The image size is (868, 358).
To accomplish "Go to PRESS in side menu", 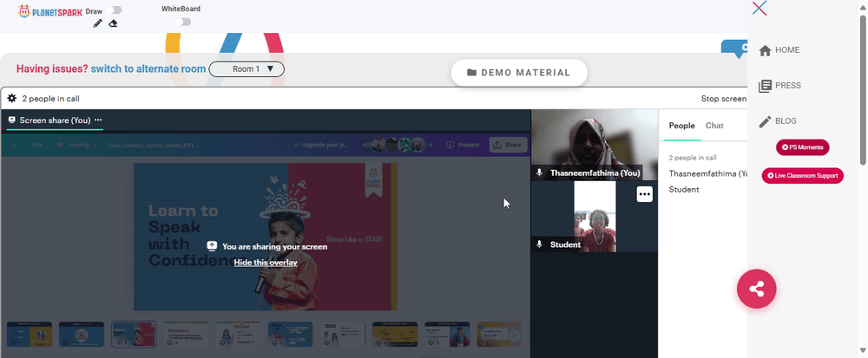I will point(788,85).
